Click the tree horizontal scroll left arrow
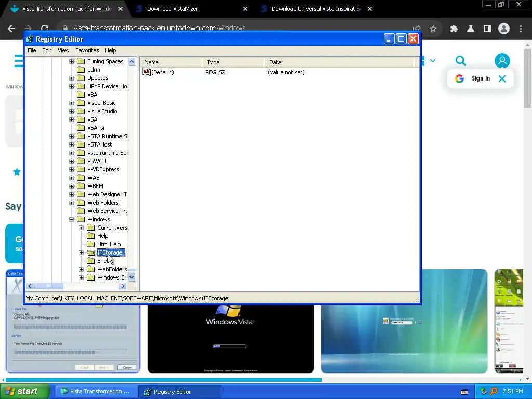 point(30,286)
